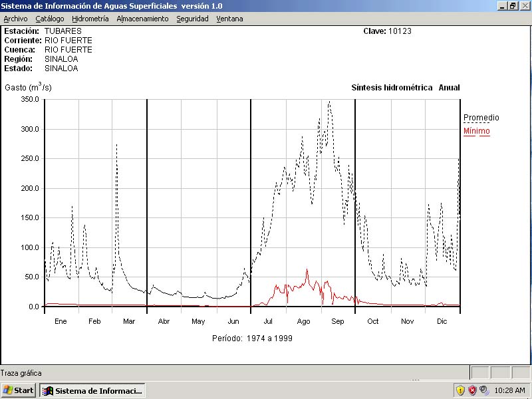Image resolution: width=532 pixels, height=399 pixels.
Task: Click the taskbar clock showing 10:28 AM
Action: 509,390
